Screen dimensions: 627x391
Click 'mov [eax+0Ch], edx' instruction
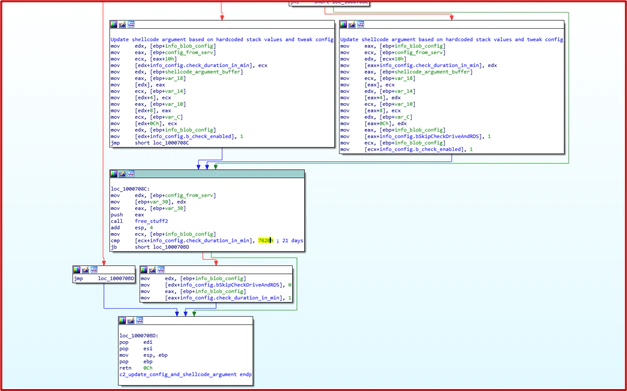(x=373, y=124)
